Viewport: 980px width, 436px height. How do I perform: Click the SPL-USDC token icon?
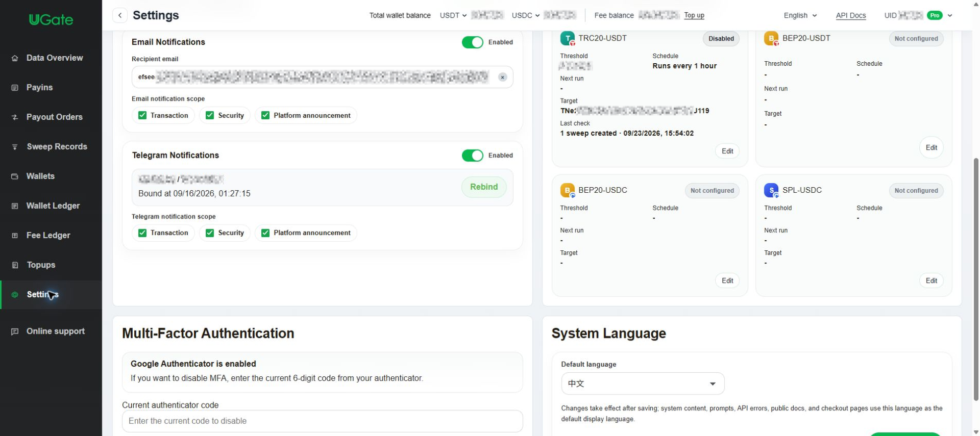click(x=771, y=190)
